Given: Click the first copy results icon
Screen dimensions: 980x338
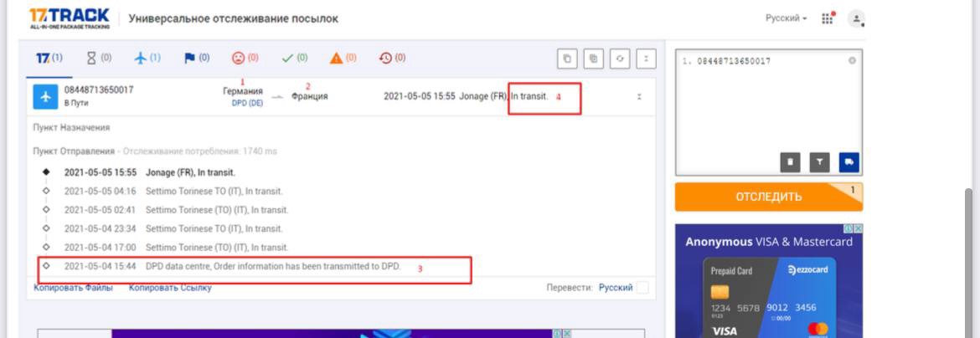Looking at the screenshot, I should pyautogui.click(x=567, y=59).
